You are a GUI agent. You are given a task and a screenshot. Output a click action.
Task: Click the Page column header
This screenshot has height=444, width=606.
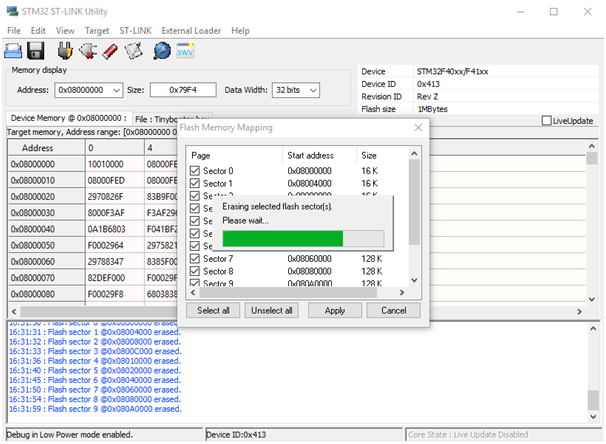click(x=235, y=155)
